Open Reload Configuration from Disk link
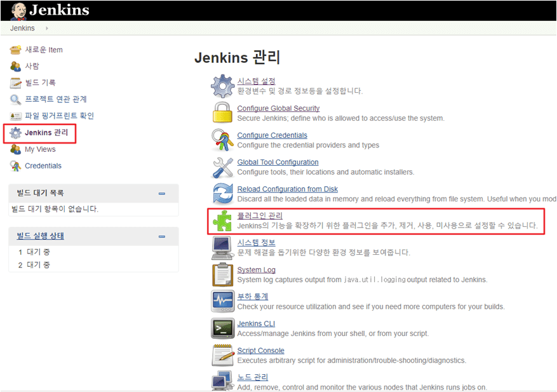This screenshot has width=557, height=392. pyautogui.click(x=287, y=189)
